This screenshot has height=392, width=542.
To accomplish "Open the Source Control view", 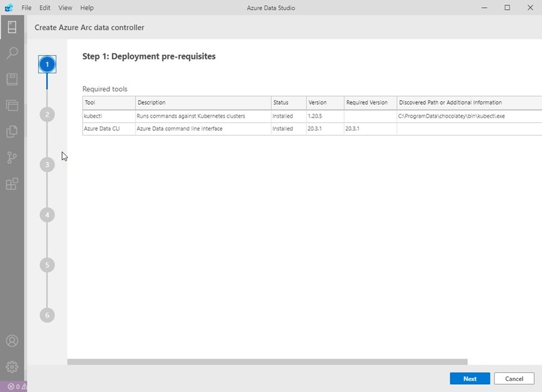I will tap(12, 158).
